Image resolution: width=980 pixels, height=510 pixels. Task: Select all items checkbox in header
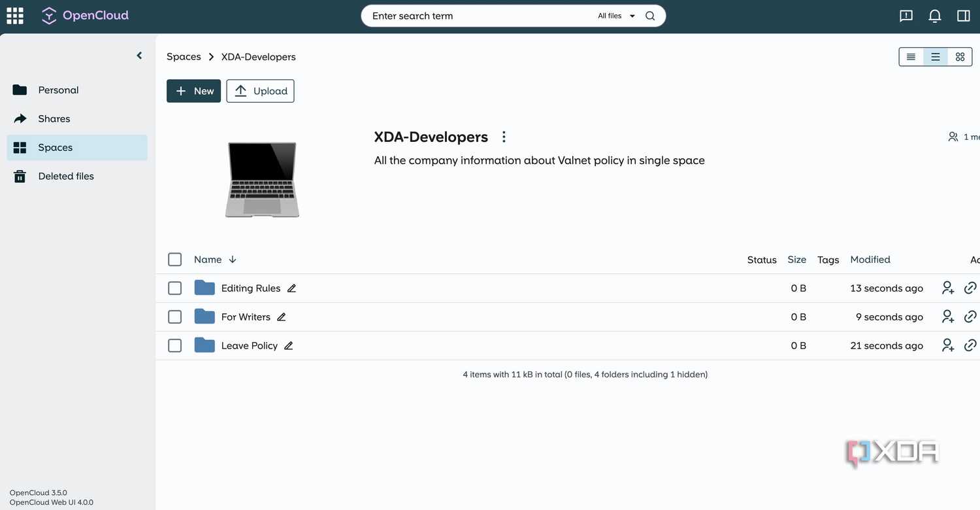(175, 260)
